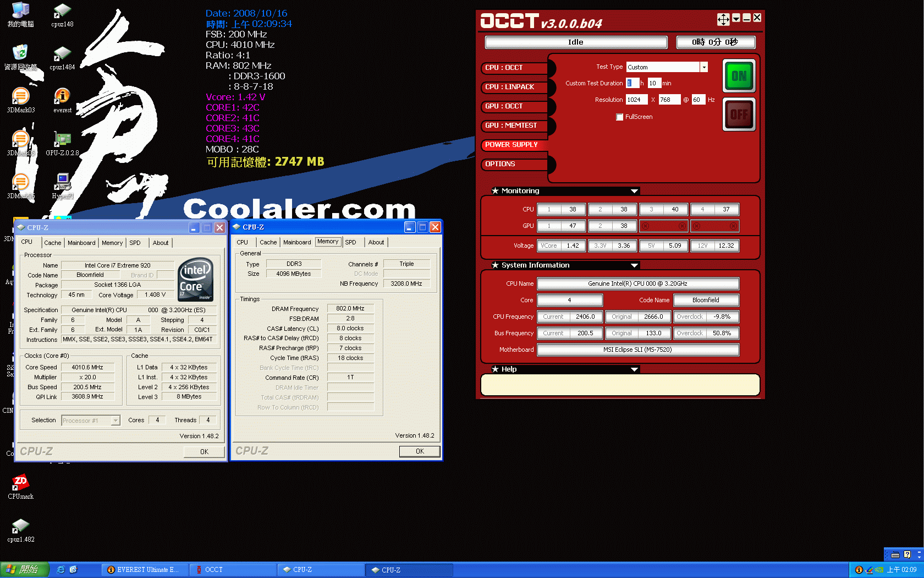The image size is (924, 578).
Task: Click the first CPU-Z taskbar button
Action: pos(321,570)
